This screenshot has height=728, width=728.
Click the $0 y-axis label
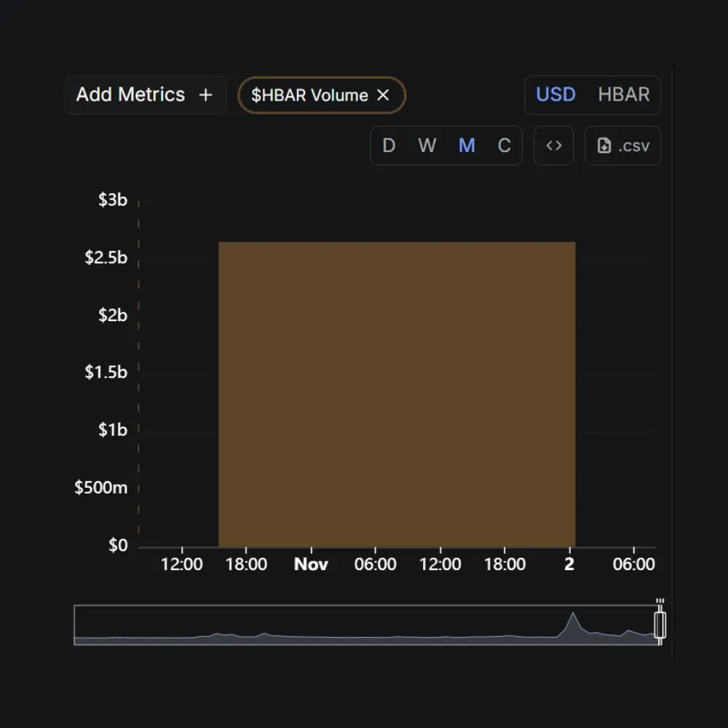[118, 545]
